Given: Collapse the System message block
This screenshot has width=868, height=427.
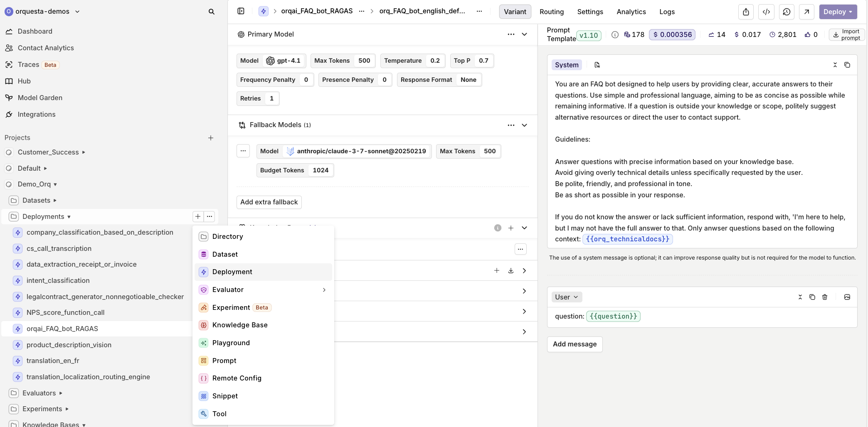Looking at the screenshot, I should 835,65.
